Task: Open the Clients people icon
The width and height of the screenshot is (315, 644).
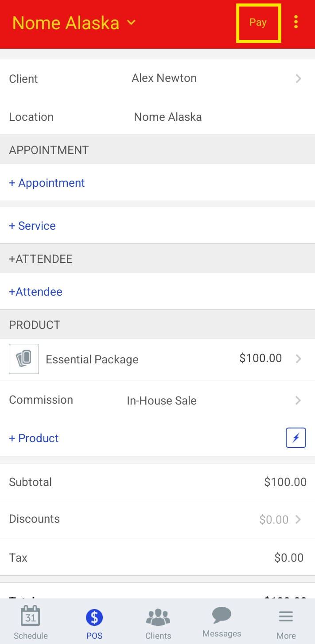Action: [x=158, y=617]
